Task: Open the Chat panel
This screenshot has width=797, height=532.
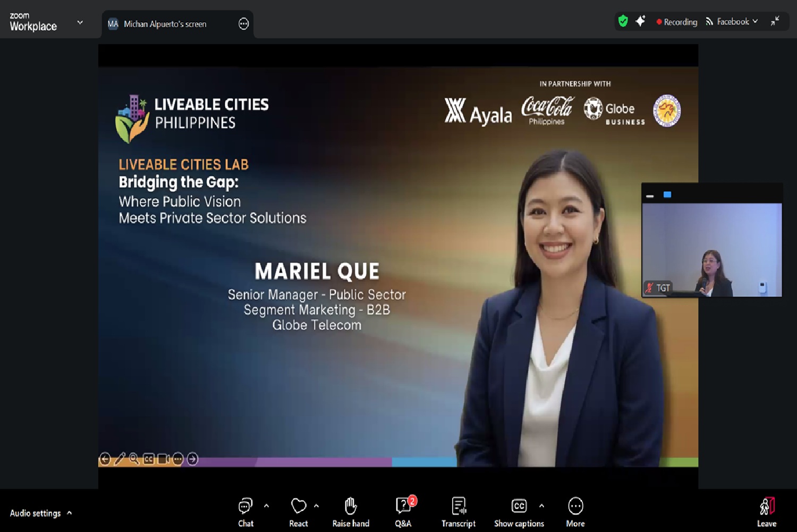Action: click(x=245, y=511)
